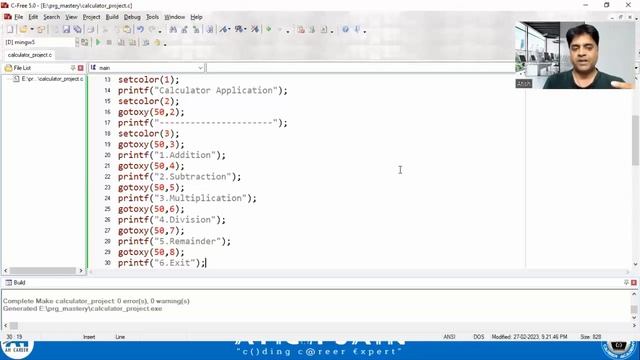Open the Search menu
The height and width of the screenshot is (360, 640).
[x=51, y=17]
